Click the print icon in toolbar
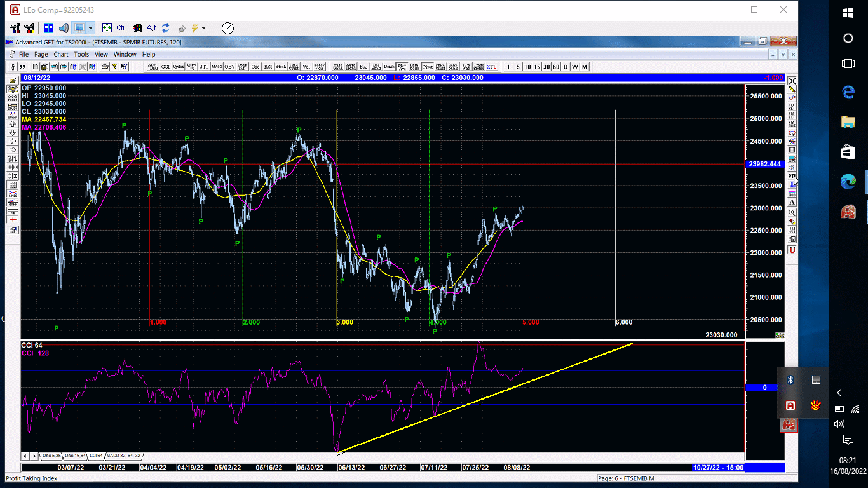The width and height of the screenshot is (868, 488). point(105,66)
